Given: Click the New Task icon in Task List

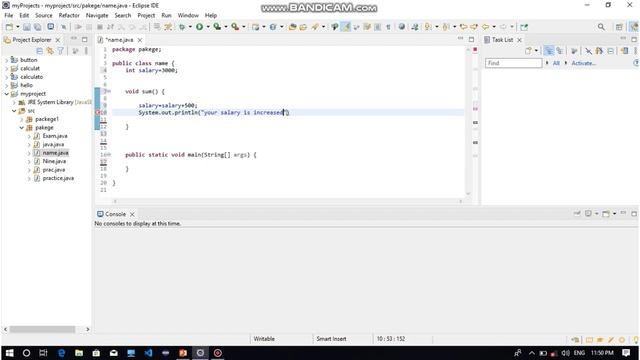Looking at the screenshot, I should tap(528, 51).
